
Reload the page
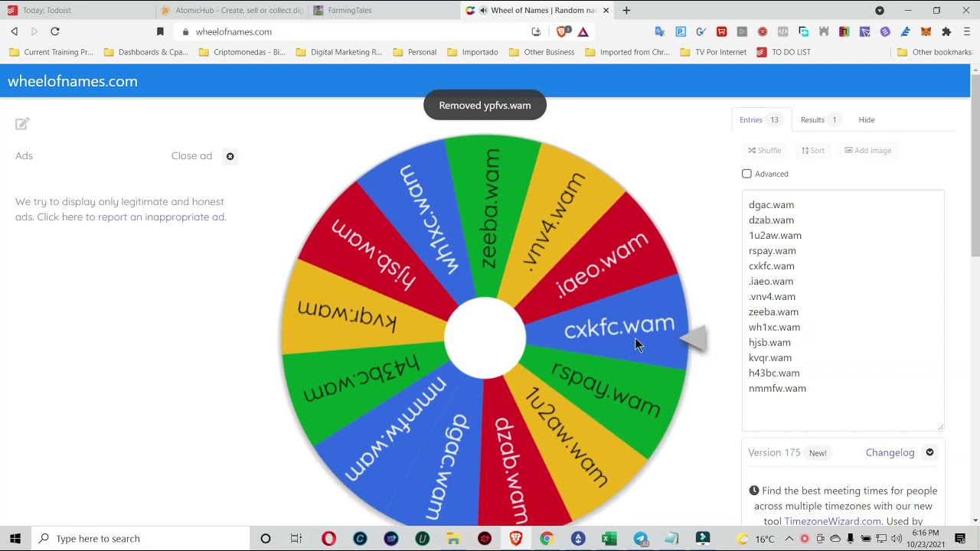pyautogui.click(x=55, y=31)
